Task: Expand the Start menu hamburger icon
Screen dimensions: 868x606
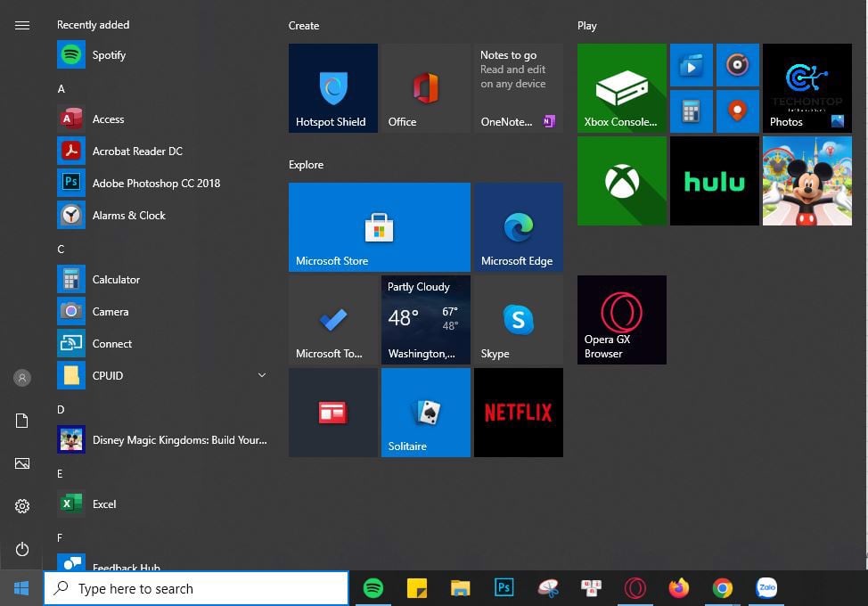Action: 22,26
